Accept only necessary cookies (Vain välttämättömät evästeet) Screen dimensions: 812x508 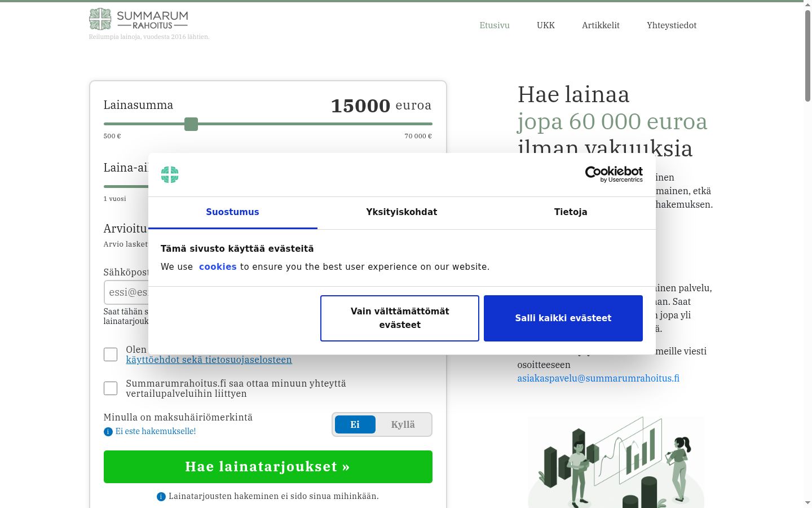point(400,318)
